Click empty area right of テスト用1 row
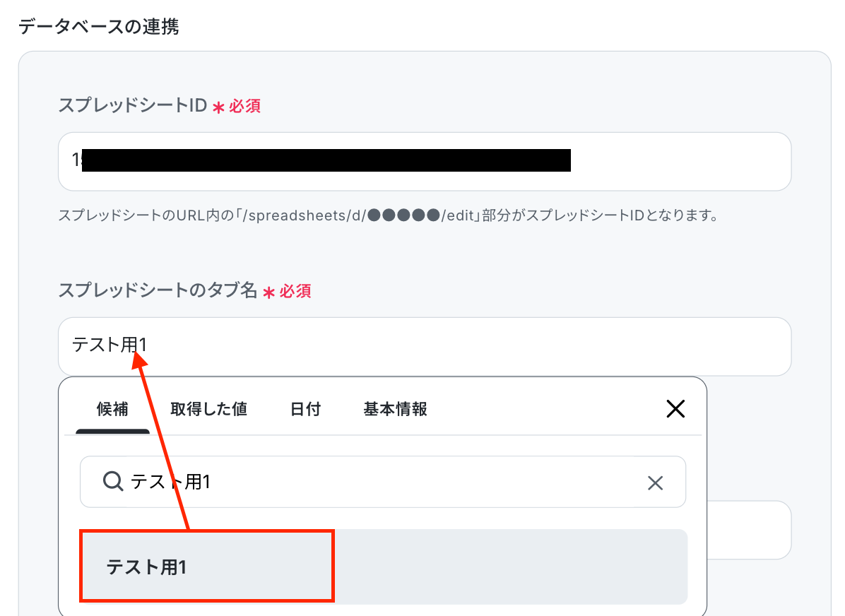The width and height of the screenshot is (845, 616). coord(511,567)
